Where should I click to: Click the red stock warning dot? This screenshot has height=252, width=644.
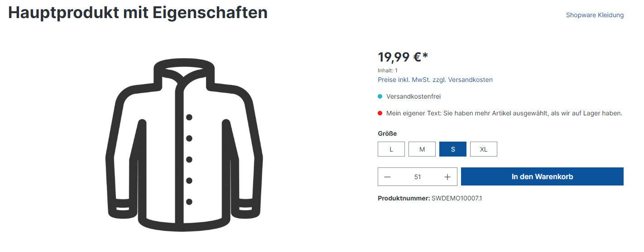tap(380, 113)
